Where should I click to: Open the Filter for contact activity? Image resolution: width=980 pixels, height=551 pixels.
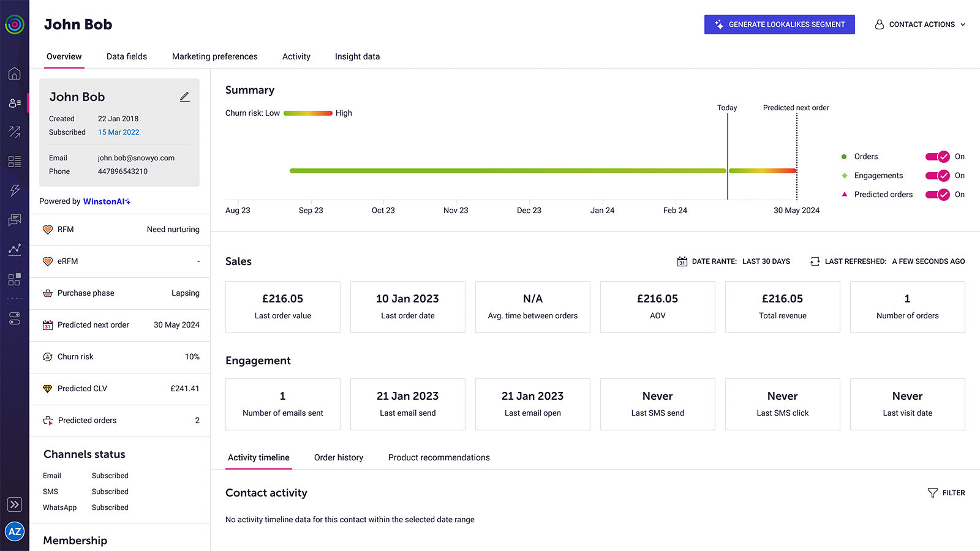pos(946,493)
